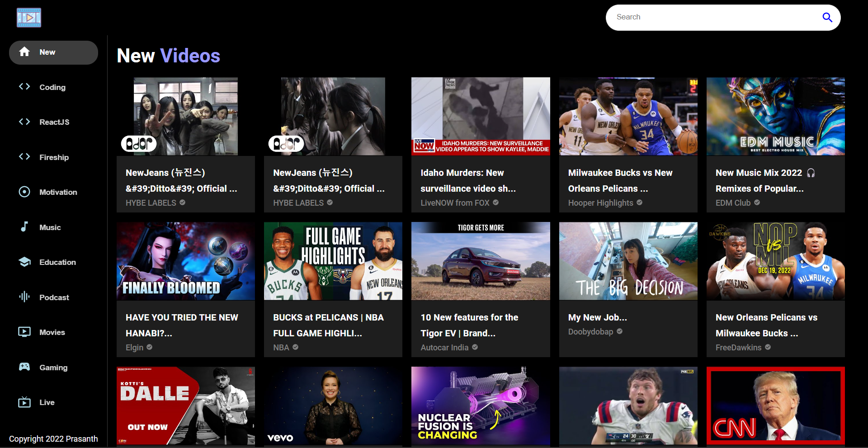Click the target icon beside Motivation
Image resolution: width=868 pixels, height=448 pixels.
click(x=24, y=192)
